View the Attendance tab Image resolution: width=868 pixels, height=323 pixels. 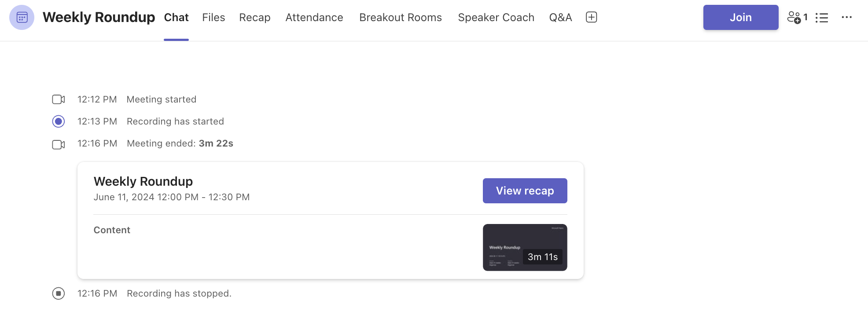(314, 17)
